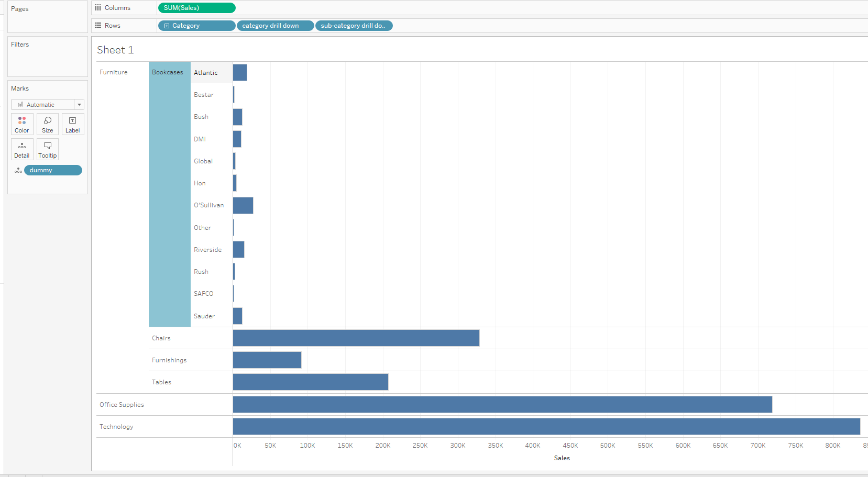This screenshot has height=477, width=868.
Task: Click the 800K axis tick label
Action: pyautogui.click(x=833, y=446)
